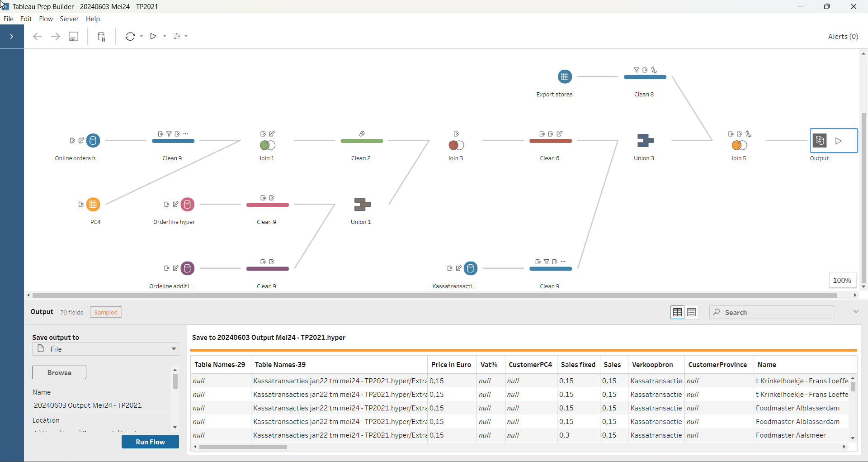Open the Edit menu

(26, 19)
